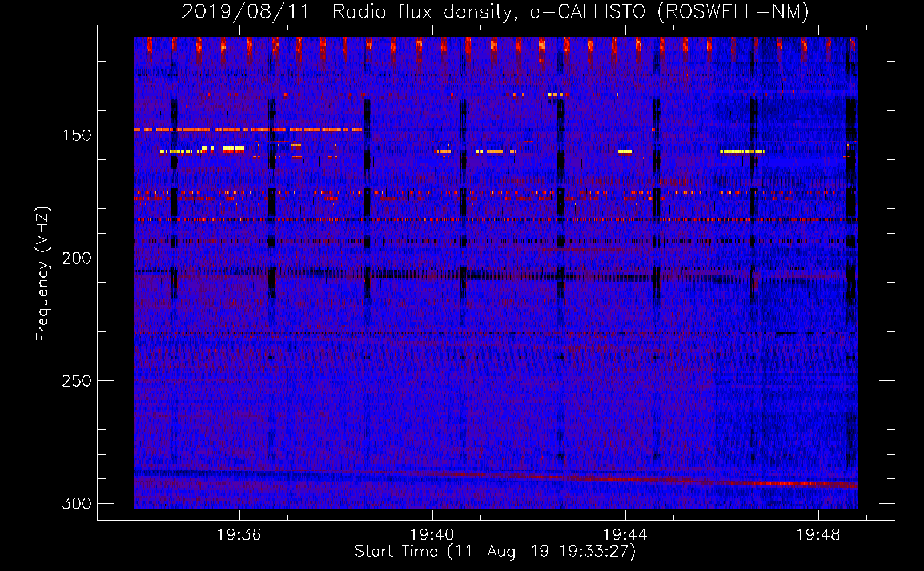The width and height of the screenshot is (924, 571).
Task: Click the 'Frequency (MHZ)' axis title
Action: click(x=43, y=274)
